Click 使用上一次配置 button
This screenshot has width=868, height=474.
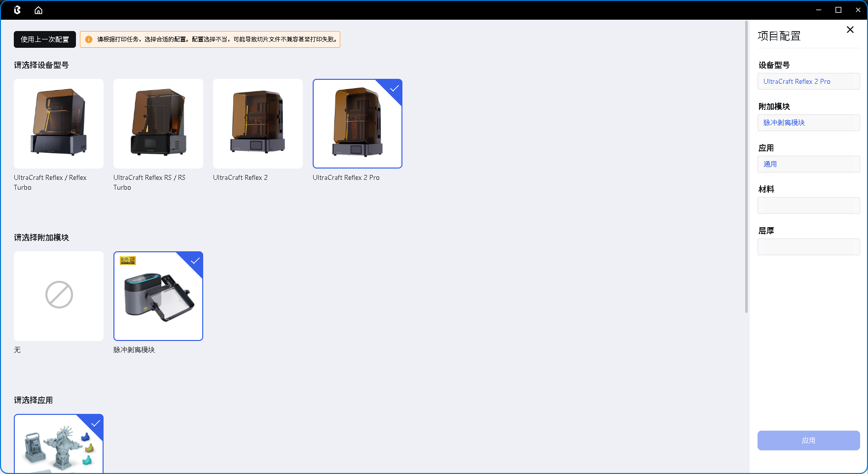45,39
